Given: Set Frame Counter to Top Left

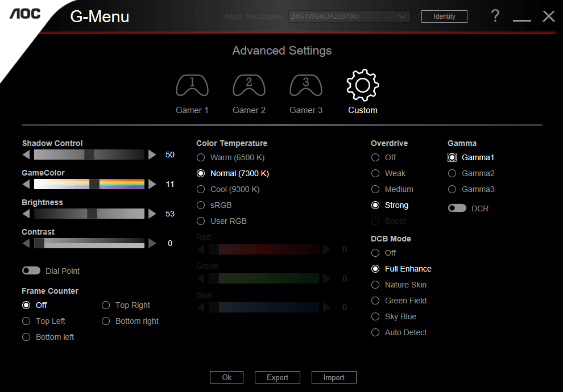Looking at the screenshot, I should [x=43, y=321].
